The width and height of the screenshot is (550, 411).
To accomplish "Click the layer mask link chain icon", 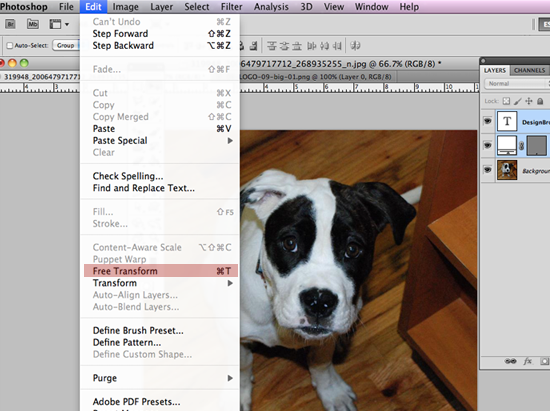I will click(522, 146).
